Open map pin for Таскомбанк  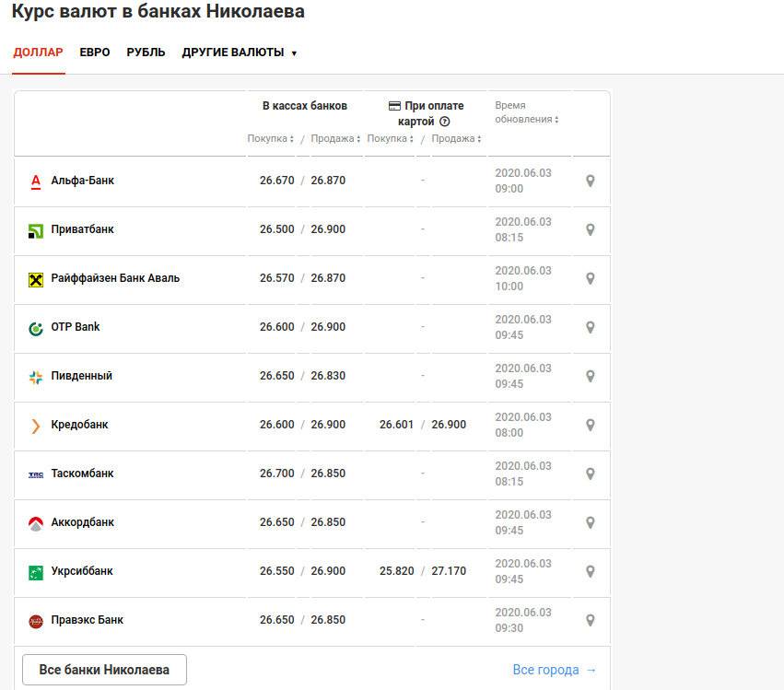pos(590,474)
